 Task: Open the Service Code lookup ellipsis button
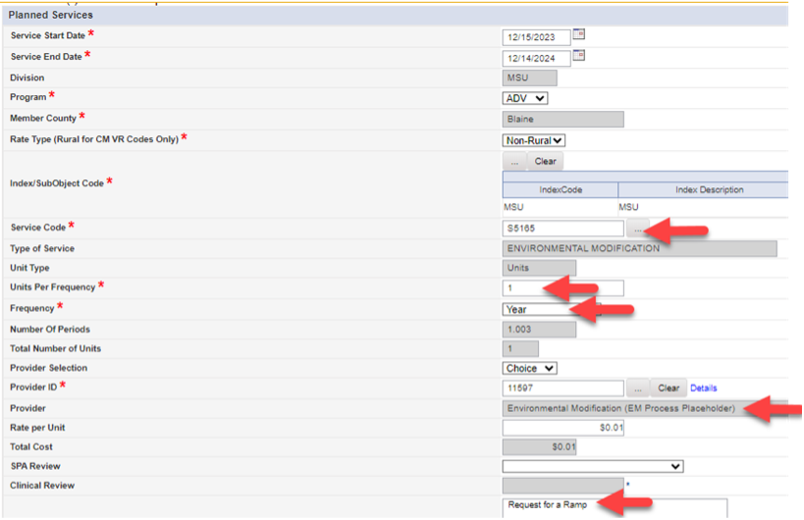tap(637, 229)
